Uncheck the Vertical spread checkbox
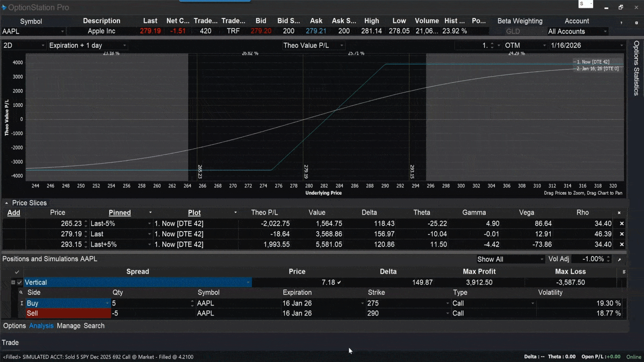 pyautogui.click(x=19, y=283)
